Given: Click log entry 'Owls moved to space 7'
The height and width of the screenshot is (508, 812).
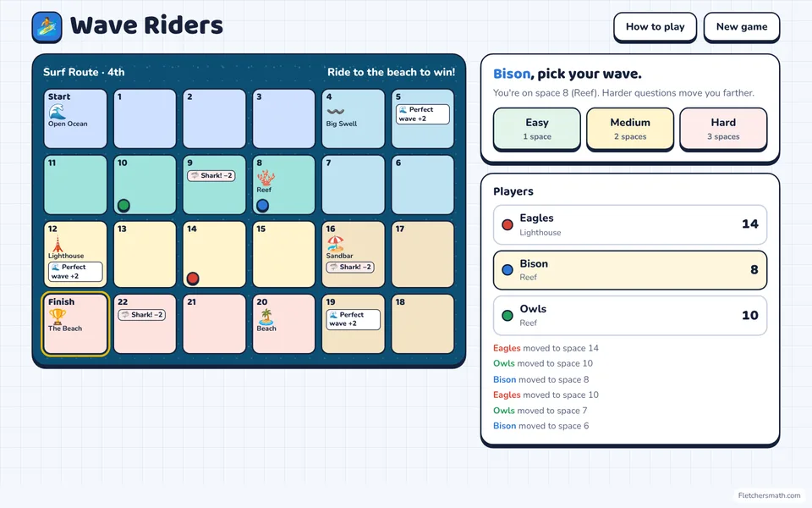Looking at the screenshot, I should coord(540,411).
